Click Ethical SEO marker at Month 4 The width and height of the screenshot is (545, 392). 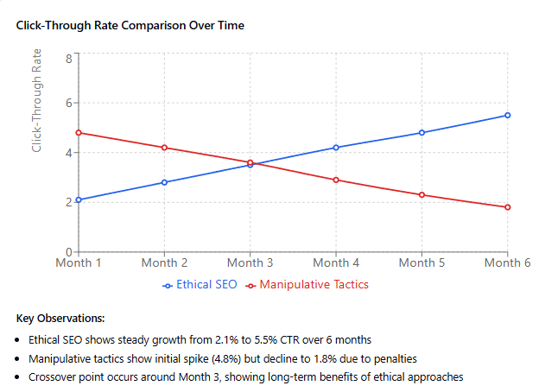coord(336,148)
